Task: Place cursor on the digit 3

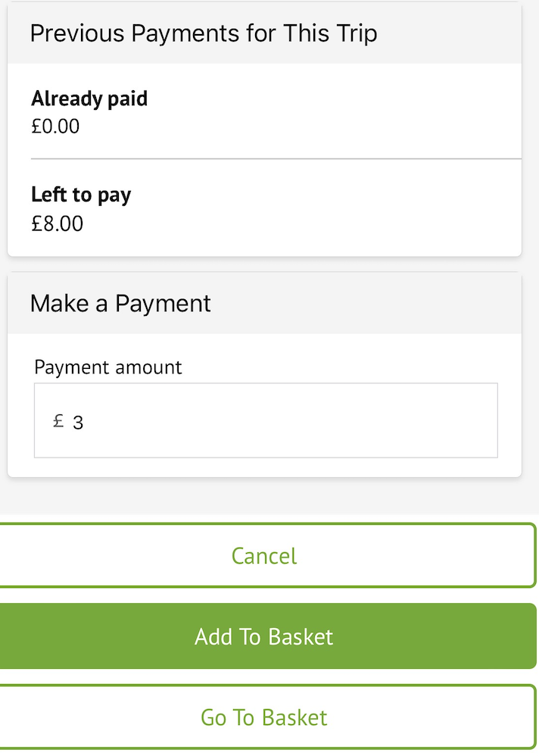Action: (x=78, y=423)
